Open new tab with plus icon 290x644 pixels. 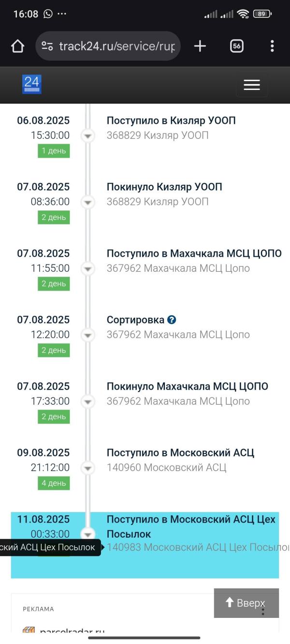coord(200,46)
